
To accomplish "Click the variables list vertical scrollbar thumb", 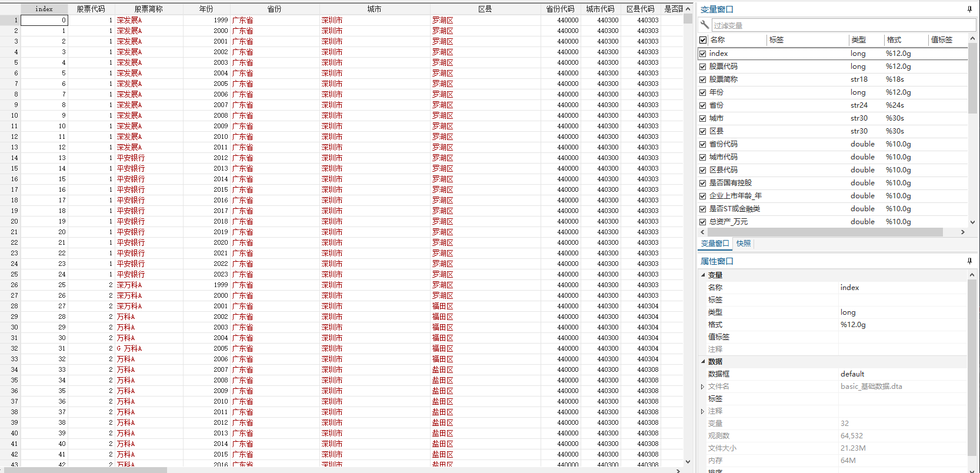I will click(x=972, y=78).
